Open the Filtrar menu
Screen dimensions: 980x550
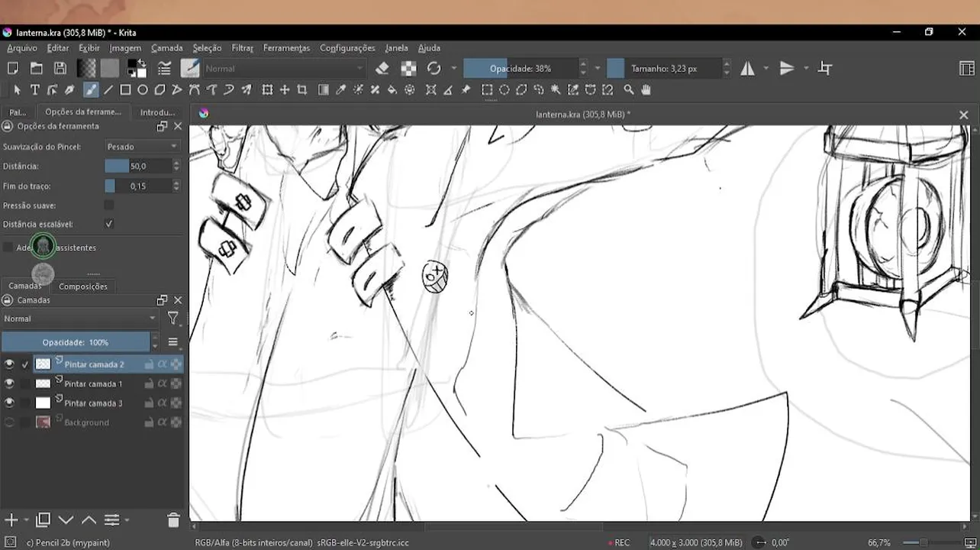(x=243, y=48)
